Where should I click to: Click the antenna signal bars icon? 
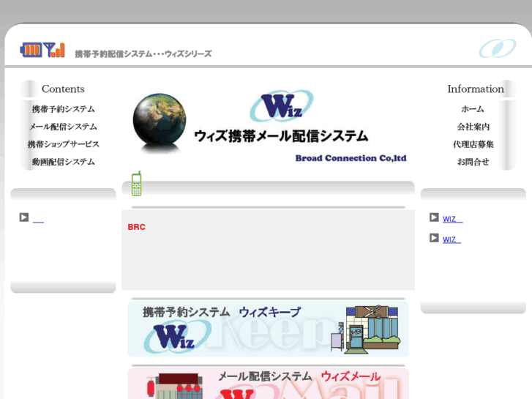pyautogui.click(x=54, y=50)
